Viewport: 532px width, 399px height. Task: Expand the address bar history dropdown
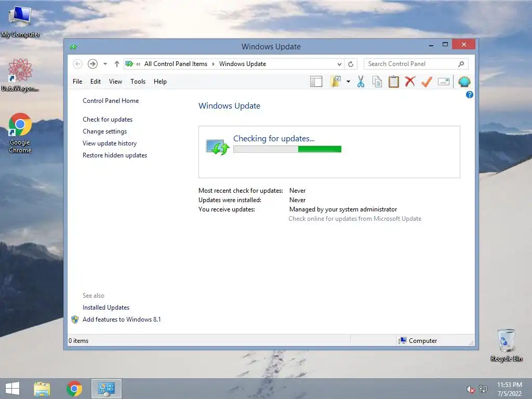click(339, 64)
